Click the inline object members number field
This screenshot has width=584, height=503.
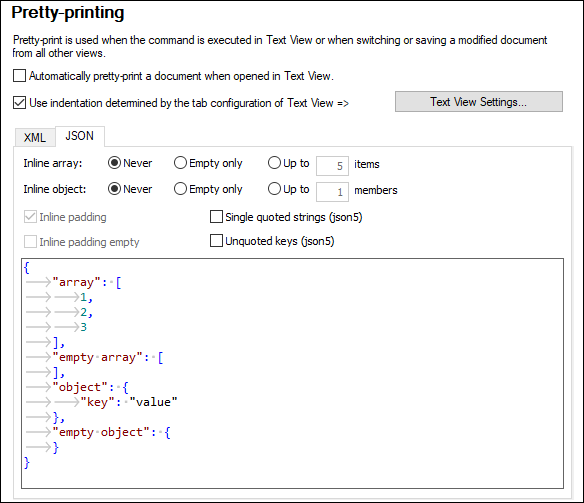(x=332, y=192)
